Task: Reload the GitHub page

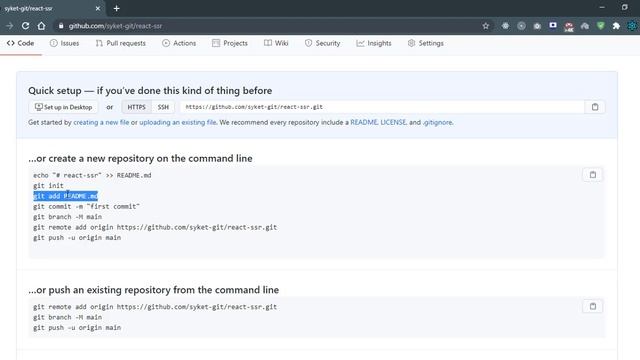Action: [x=25, y=26]
